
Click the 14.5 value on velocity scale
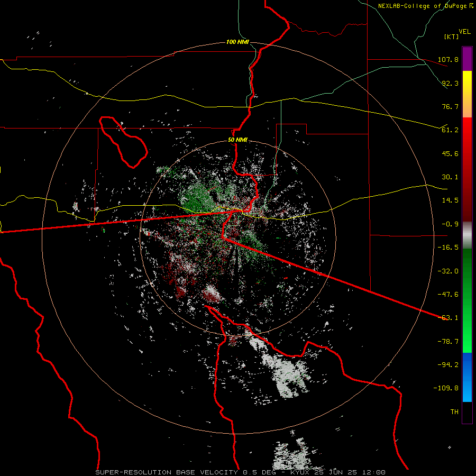pyautogui.click(x=450, y=200)
